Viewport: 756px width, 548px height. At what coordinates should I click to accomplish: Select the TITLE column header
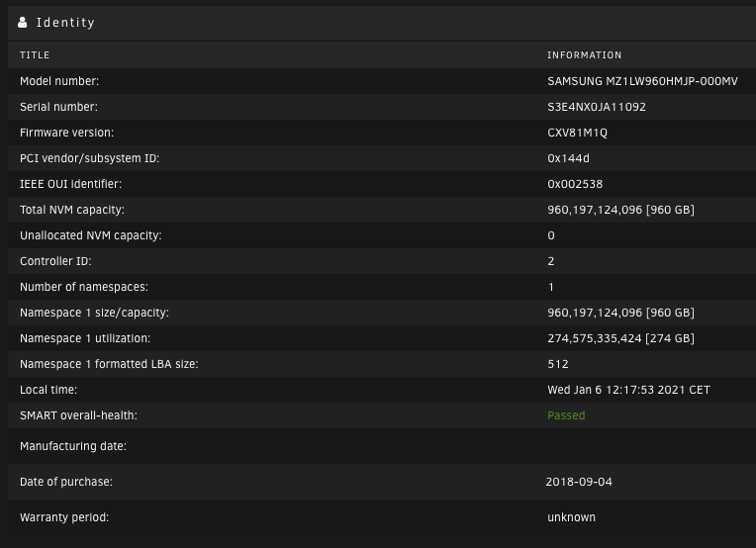[35, 55]
